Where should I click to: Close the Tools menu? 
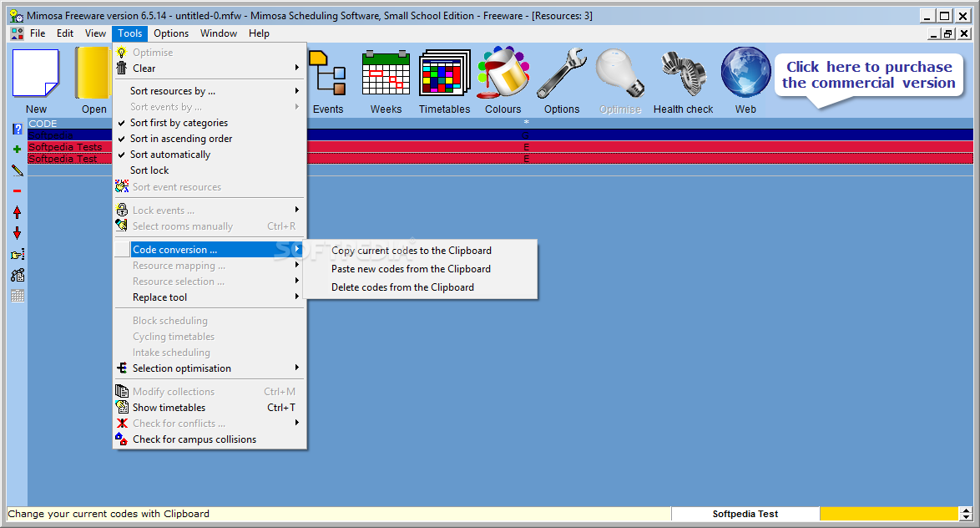(x=130, y=33)
